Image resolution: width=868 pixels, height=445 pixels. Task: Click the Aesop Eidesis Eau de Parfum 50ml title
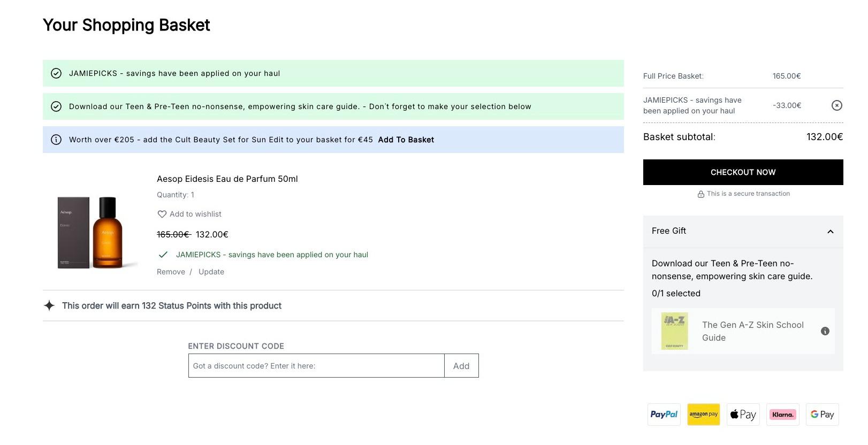coord(227,179)
